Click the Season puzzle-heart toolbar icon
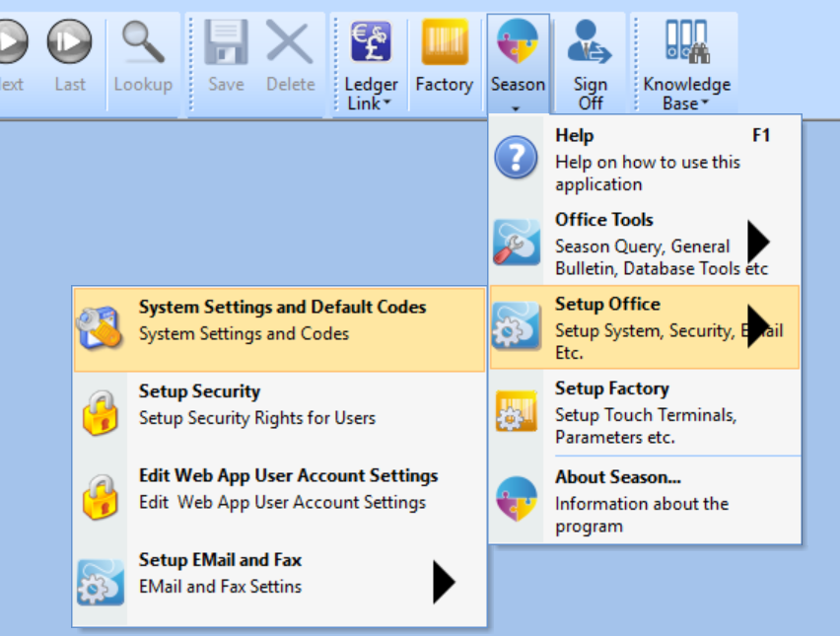840x636 pixels. pyautogui.click(x=518, y=41)
